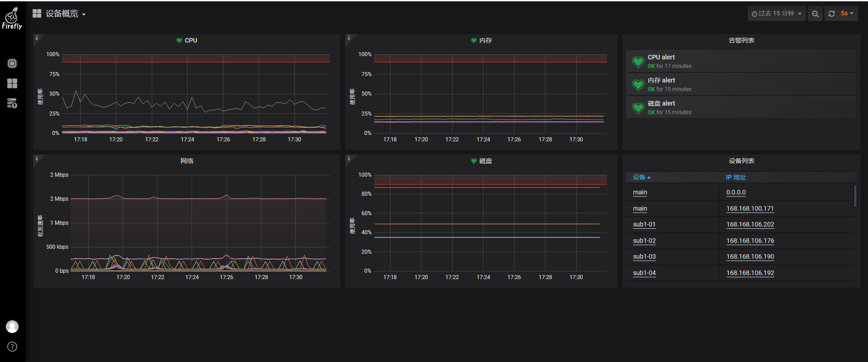868x362 pixels.
Task: Click the zoom out magnifier icon
Action: (815, 14)
